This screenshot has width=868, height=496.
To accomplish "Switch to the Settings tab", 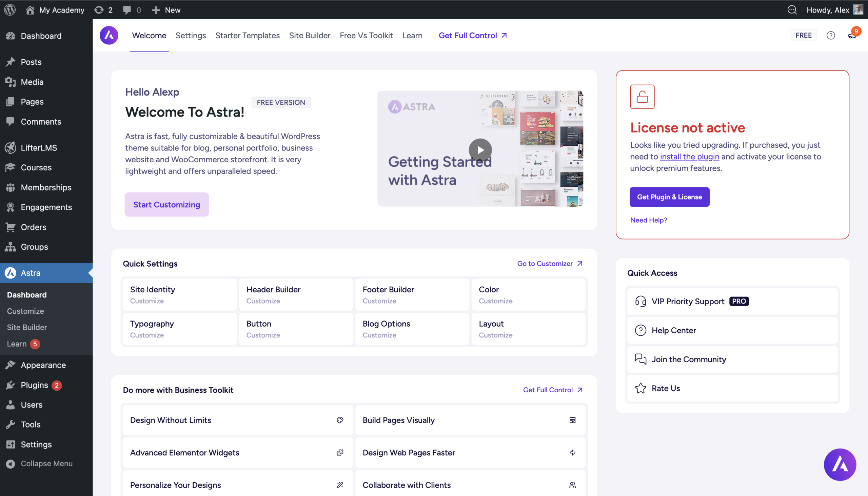I will pyautogui.click(x=191, y=35).
